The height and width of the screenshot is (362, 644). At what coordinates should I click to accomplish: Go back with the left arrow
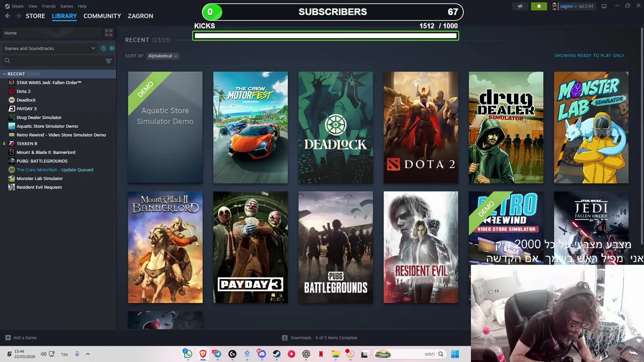8,16
